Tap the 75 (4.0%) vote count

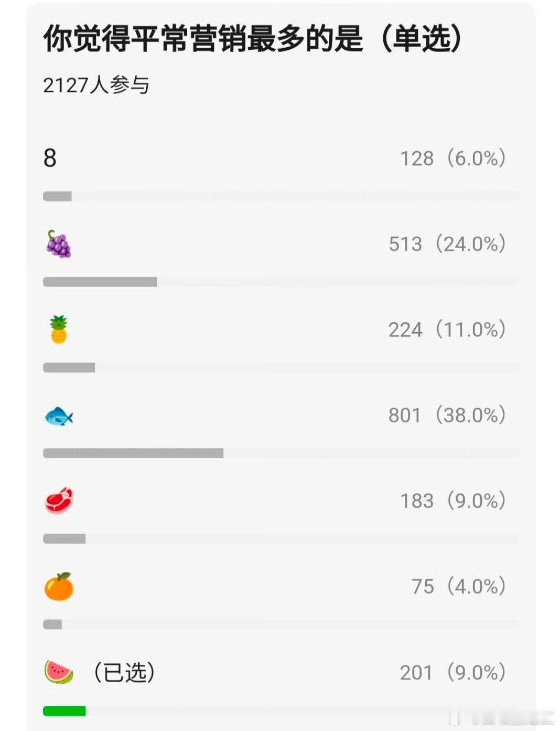[459, 586]
